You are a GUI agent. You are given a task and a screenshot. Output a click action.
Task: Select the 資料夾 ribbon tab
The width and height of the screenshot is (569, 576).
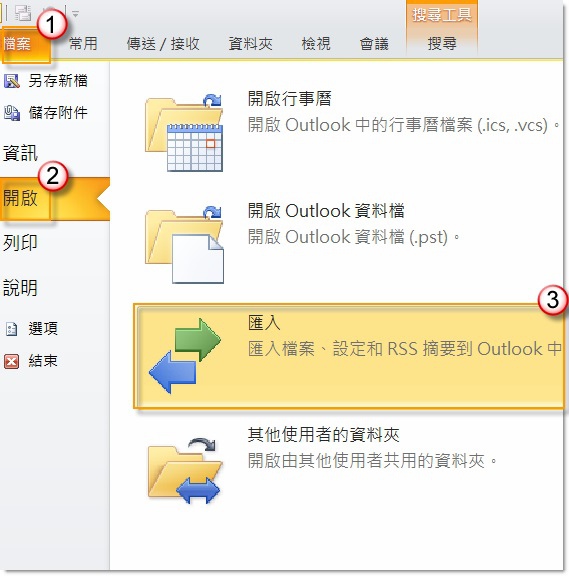pyautogui.click(x=250, y=44)
